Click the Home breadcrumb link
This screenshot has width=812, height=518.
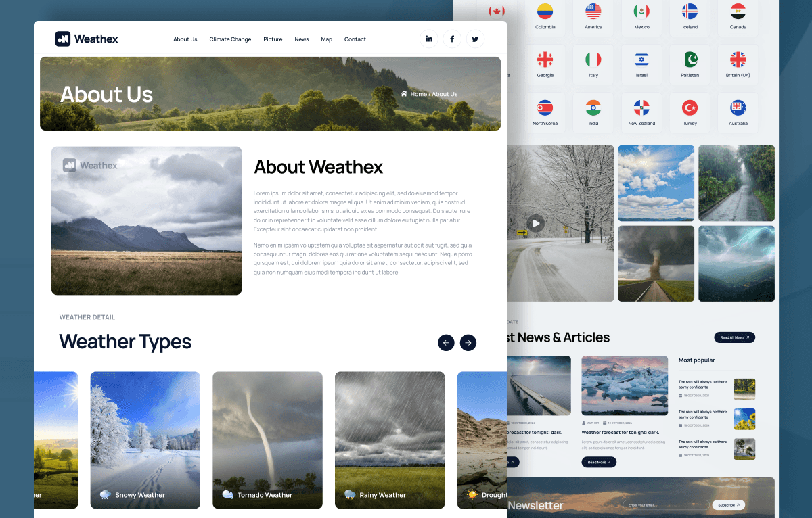[x=418, y=94]
